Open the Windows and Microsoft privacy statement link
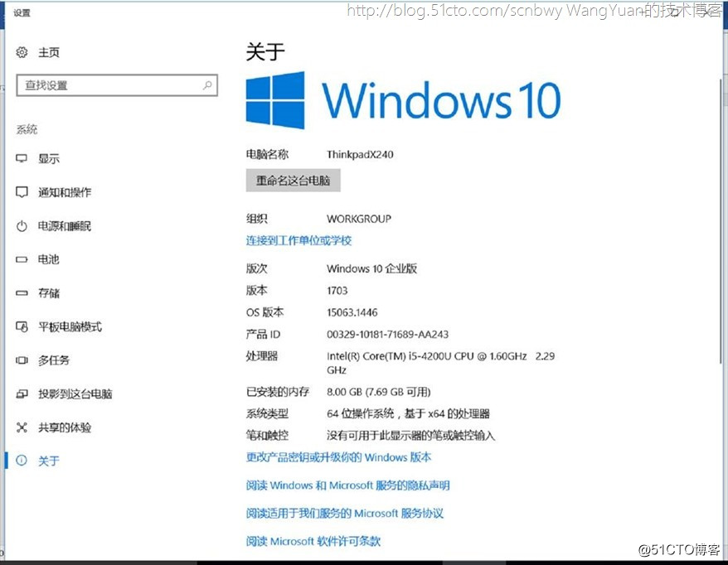The height and width of the screenshot is (565, 728). [x=347, y=485]
